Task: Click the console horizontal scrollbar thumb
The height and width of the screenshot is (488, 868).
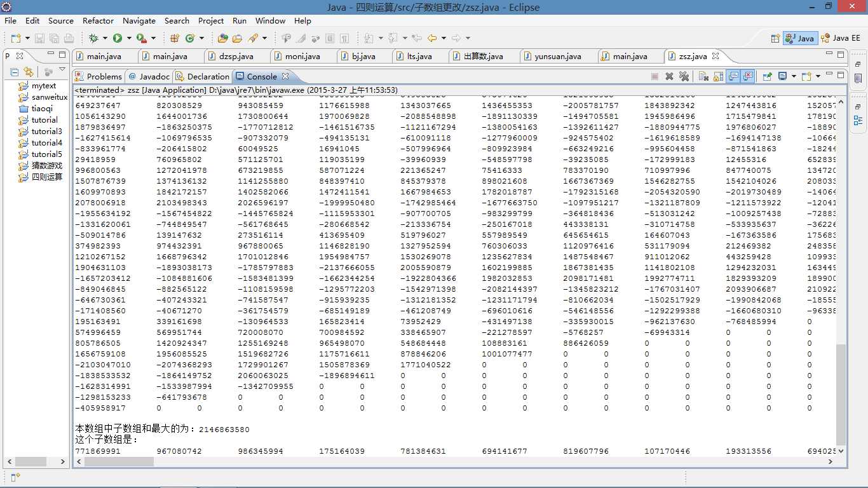Action: coord(119,461)
